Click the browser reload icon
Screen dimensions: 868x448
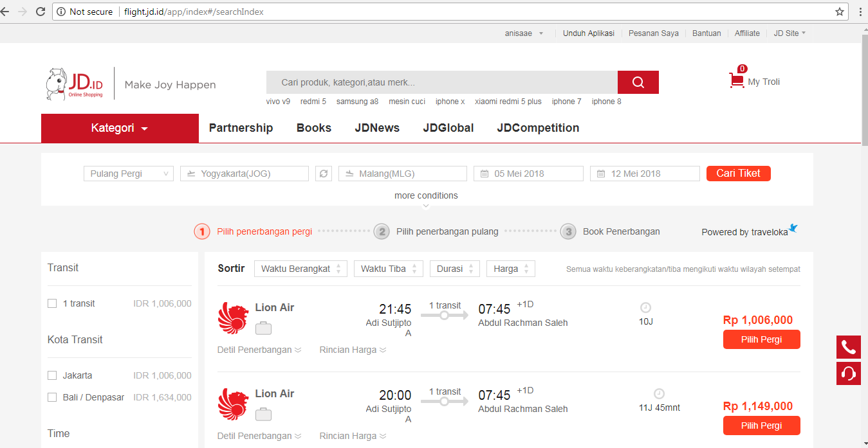click(x=41, y=12)
